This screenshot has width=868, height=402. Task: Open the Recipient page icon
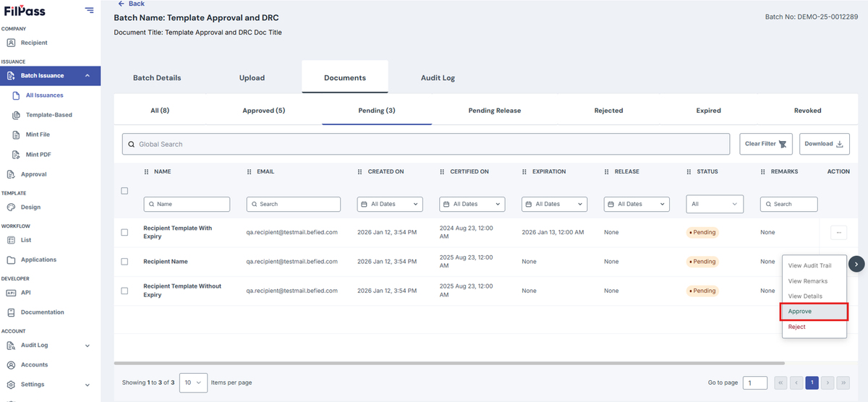[x=11, y=43]
